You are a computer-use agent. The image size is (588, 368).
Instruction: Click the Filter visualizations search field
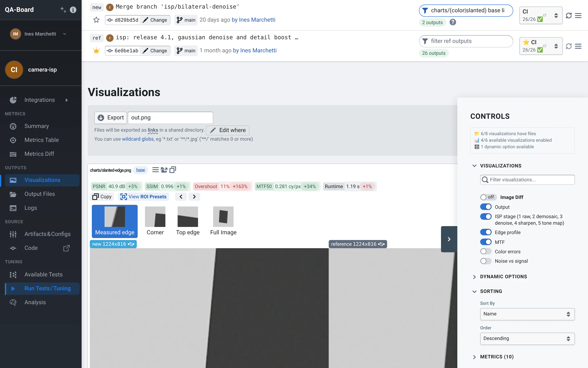pyautogui.click(x=527, y=180)
